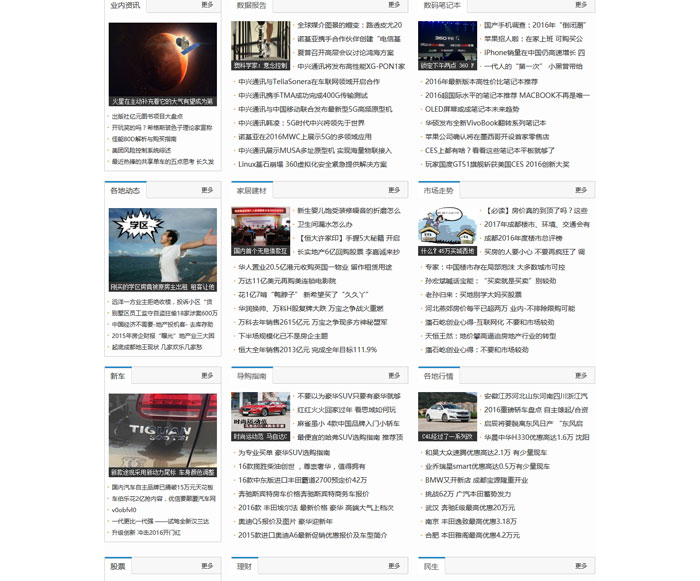
Task: Switch to the 业内资讯 section tab
Action: click(x=125, y=5)
